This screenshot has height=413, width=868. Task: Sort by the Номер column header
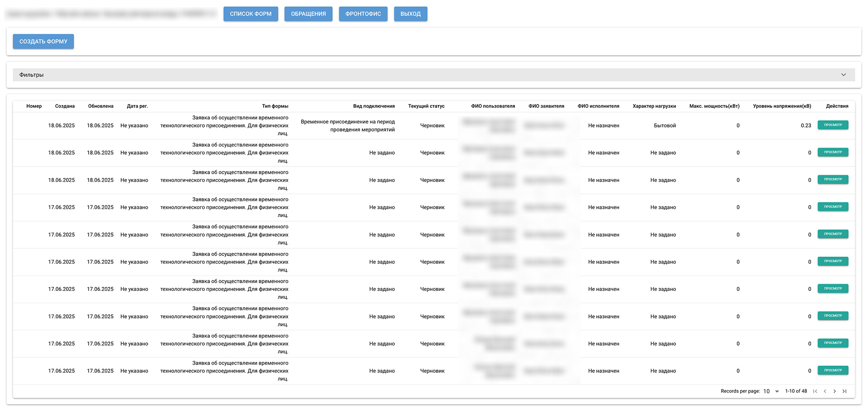coord(34,106)
